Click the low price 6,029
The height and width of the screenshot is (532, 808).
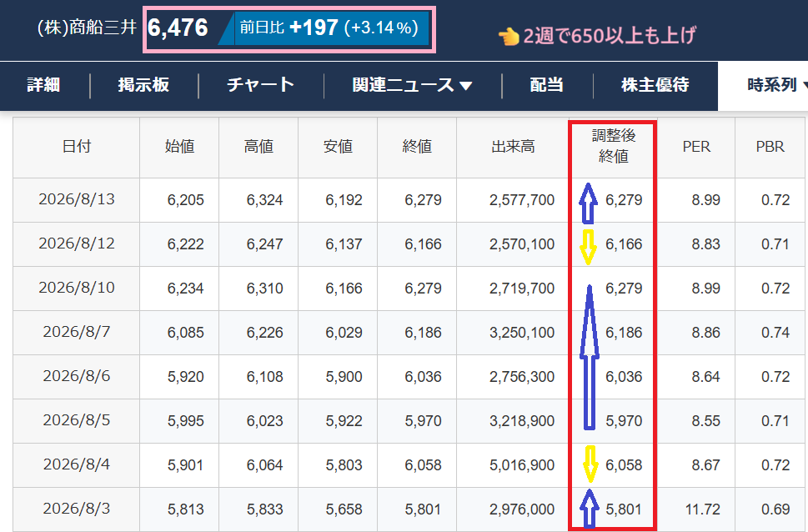[344, 333]
